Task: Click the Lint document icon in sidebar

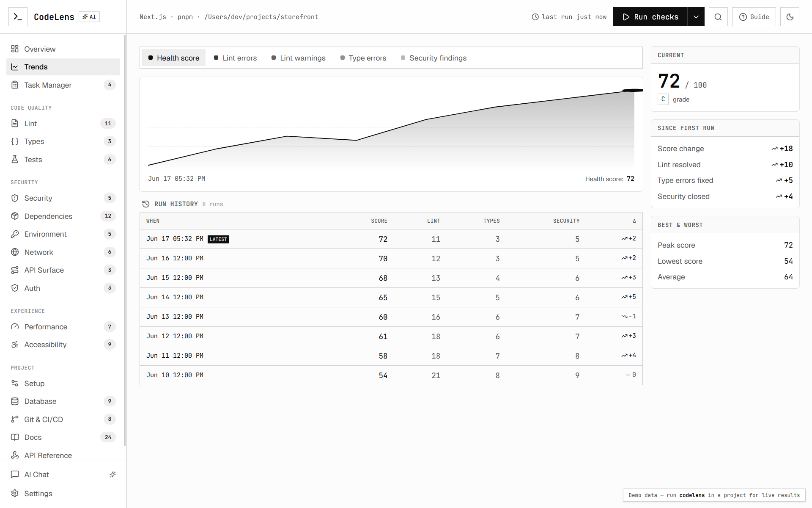Action: click(x=15, y=124)
